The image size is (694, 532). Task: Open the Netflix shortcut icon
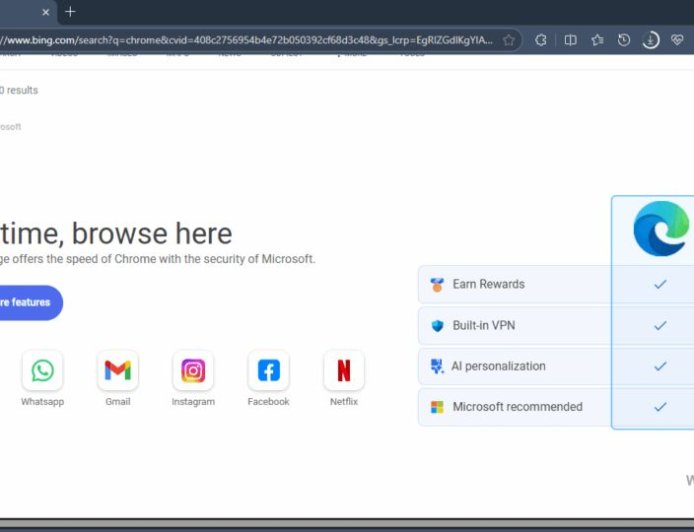(x=344, y=370)
